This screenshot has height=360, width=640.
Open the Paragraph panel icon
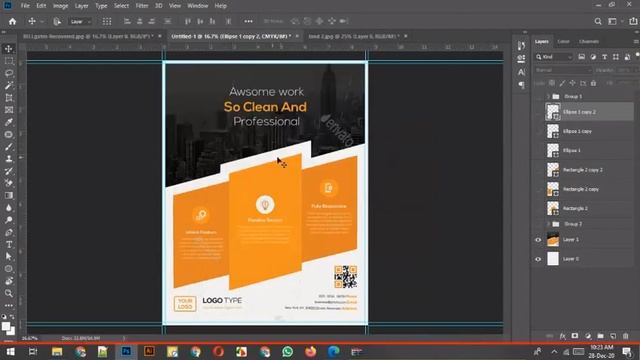(x=521, y=85)
